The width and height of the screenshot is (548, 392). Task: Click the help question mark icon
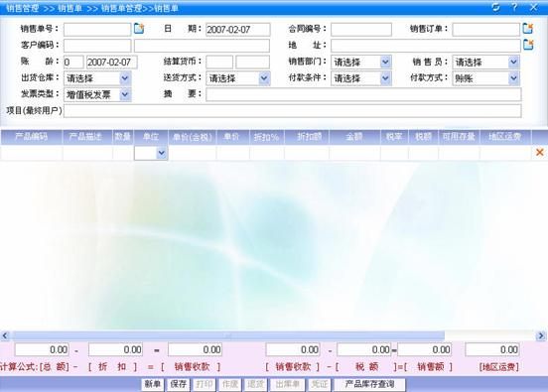click(514, 7)
